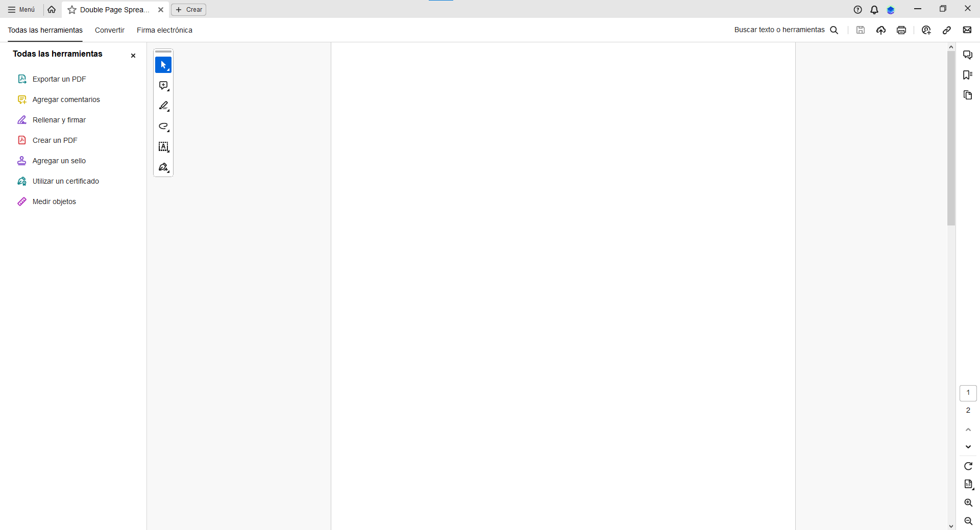
Task: Select the add text box tool
Action: pos(163,147)
